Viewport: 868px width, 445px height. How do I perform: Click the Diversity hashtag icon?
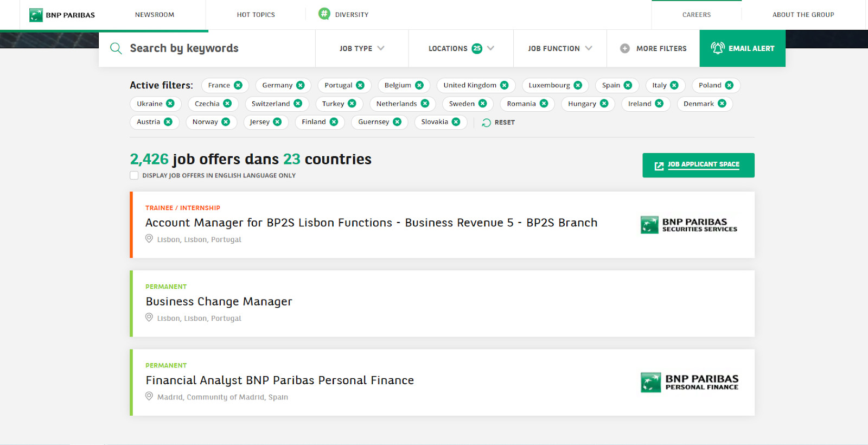click(x=324, y=14)
